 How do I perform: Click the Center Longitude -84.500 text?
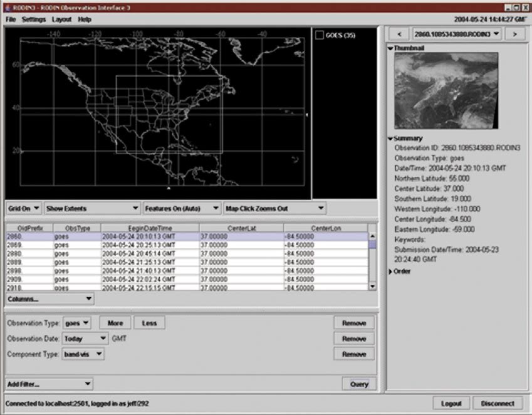click(432, 219)
